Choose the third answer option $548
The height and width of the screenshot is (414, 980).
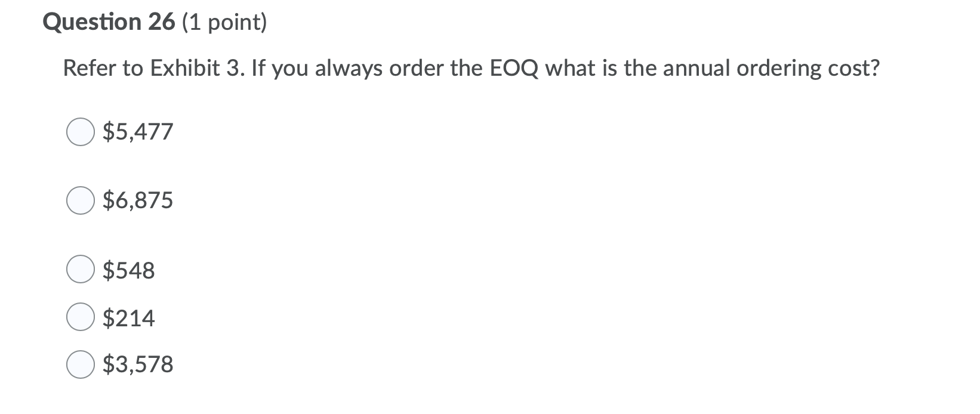click(81, 270)
